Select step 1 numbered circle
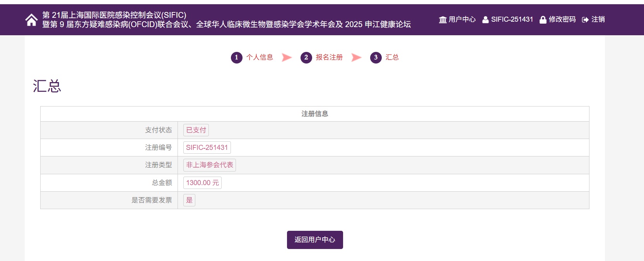 (x=237, y=58)
